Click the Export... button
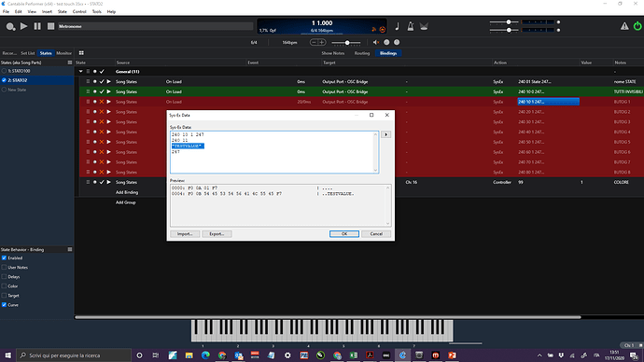The width and height of the screenshot is (644, 362). tap(217, 234)
